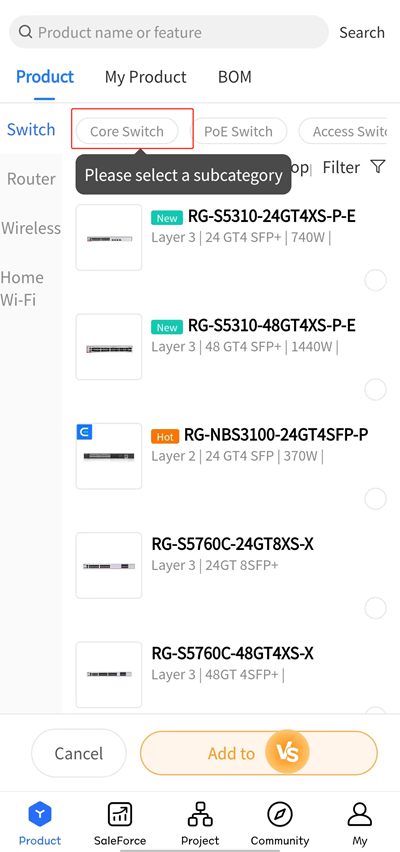Screen dimensions: 400x852
Task: Select the RG-S5760C-24GT8XS-X radio circle
Action: pos(376,609)
